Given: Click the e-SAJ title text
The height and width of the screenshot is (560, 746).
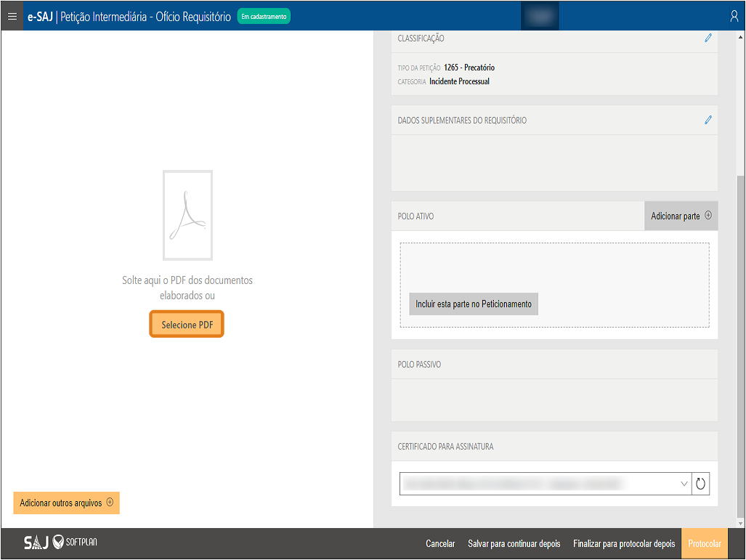Looking at the screenshot, I should pos(40,16).
